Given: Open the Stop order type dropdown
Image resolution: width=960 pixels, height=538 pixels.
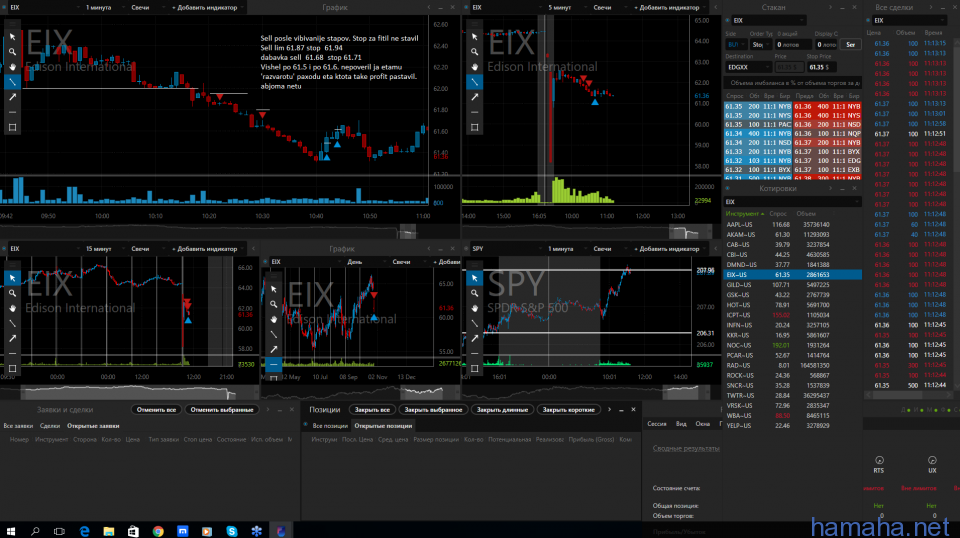Looking at the screenshot, I should tap(761, 45).
